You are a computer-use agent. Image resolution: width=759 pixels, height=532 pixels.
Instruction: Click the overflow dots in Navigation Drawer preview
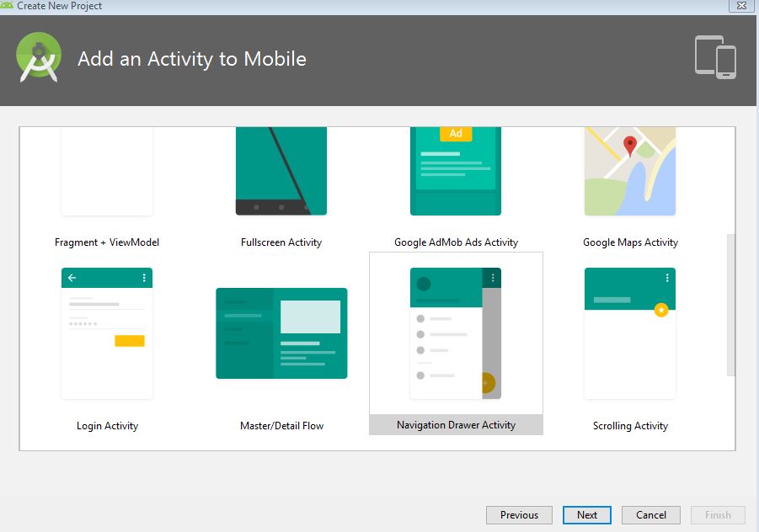click(494, 278)
